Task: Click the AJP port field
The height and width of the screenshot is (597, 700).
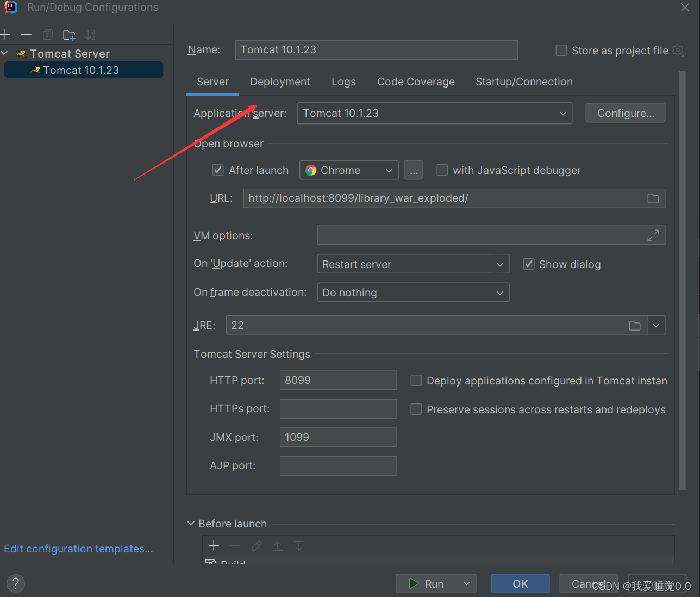Action: tap(338, 466)
